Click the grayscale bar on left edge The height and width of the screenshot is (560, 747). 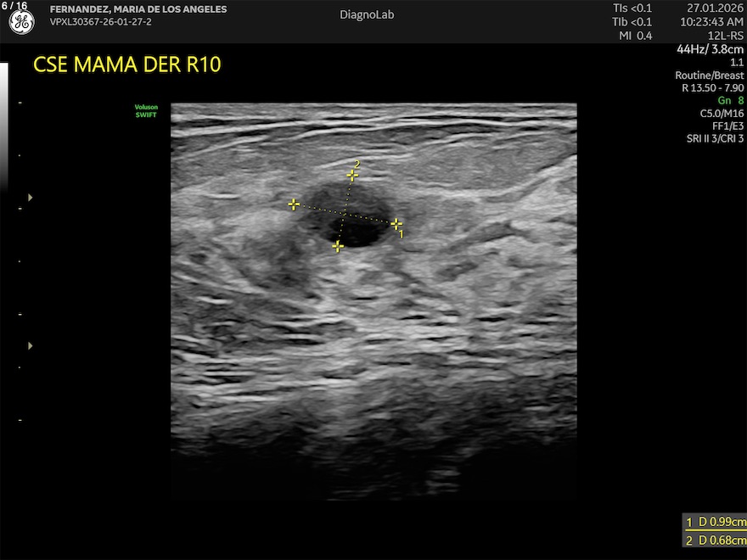(x=3, y=127)
